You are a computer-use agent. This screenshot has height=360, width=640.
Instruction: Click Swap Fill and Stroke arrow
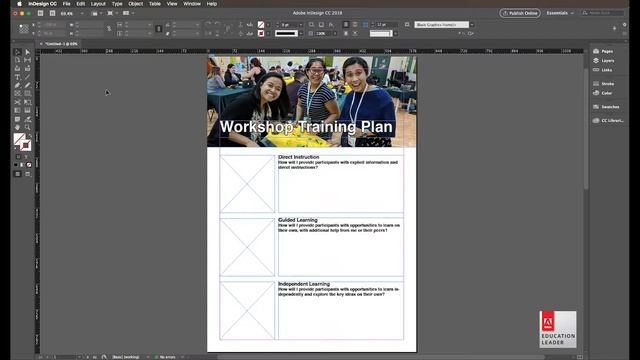point(29,136)
